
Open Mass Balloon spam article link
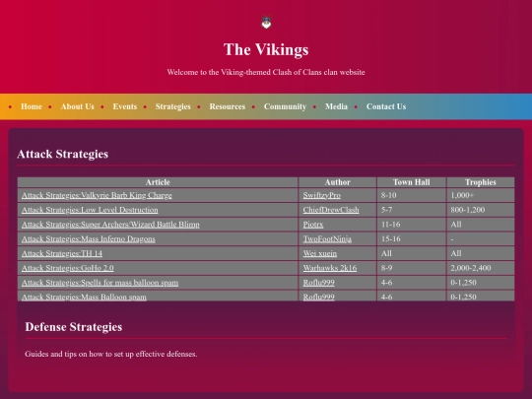(84, 297)
